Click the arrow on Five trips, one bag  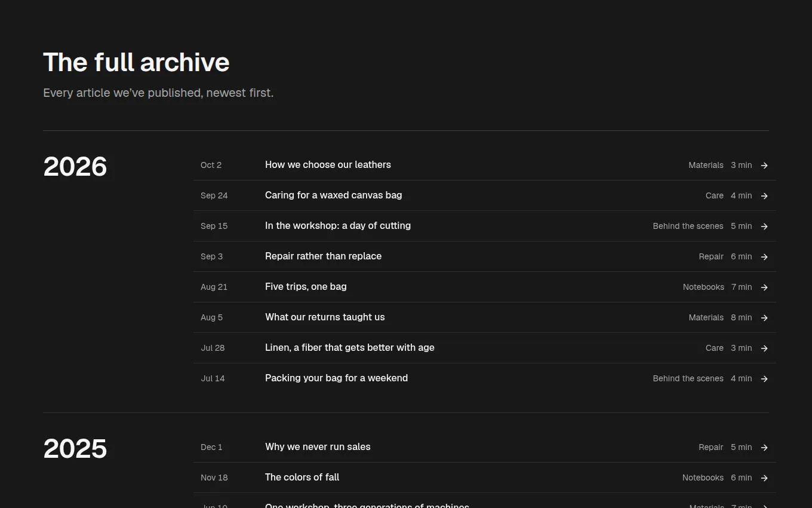pyautogui.click(x=764, y=287)
